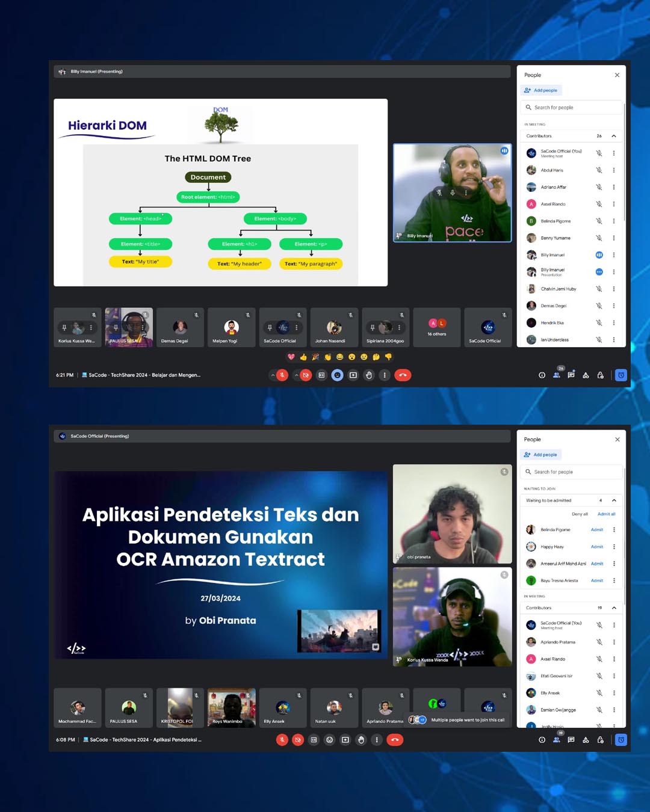Image resolution: width=650 pixels, height=812 pixels.
Task: Mute Adriano Affar via mic icon
Action: click(x=599, y=187)
